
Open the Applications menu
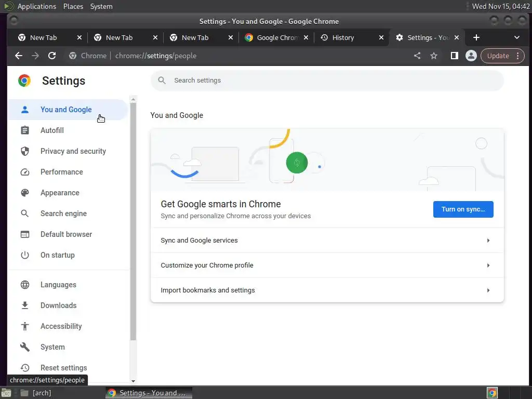37,6
